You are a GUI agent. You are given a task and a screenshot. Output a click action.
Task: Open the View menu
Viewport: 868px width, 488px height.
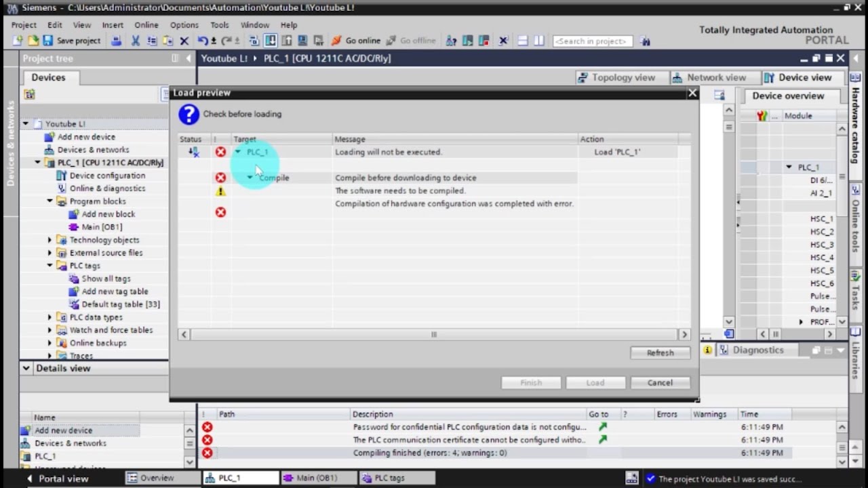[82, 25]
